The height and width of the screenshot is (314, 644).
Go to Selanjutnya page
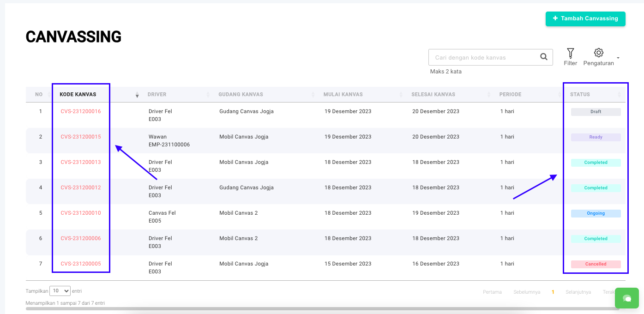pos(578,292)
